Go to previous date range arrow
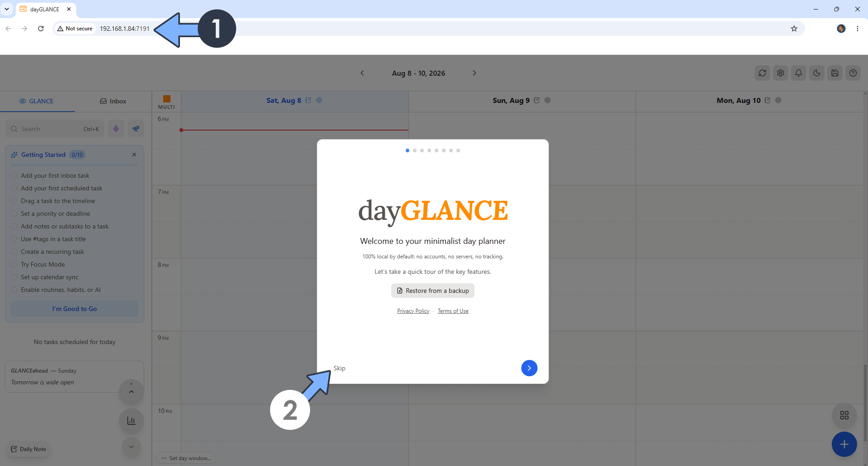Viewport: 868px width, 466px height. click(x=362, y=73)
